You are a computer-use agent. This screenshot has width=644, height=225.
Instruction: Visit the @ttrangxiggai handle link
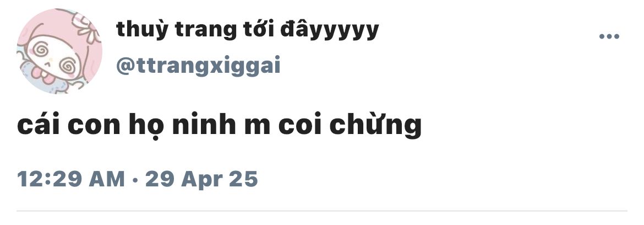point(198,66)
